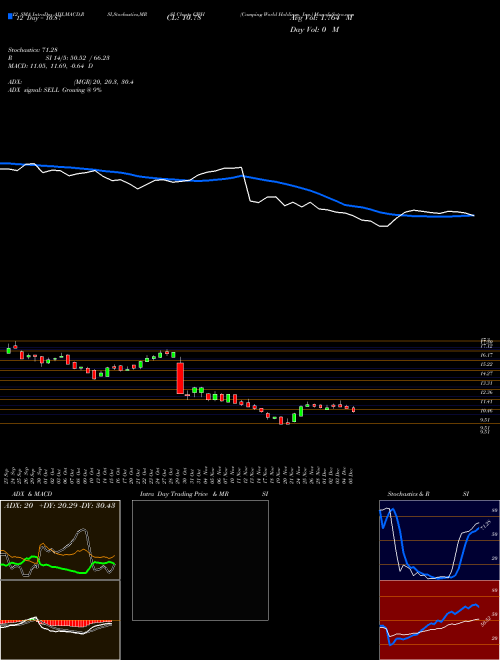Click the large red gap-down candlestick

click(x=180, y=378)
